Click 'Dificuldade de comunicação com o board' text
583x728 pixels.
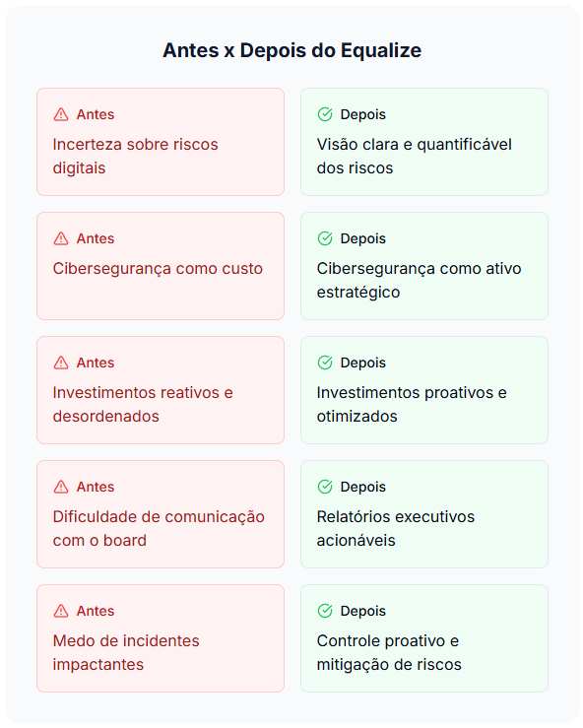tap(159, 528)
